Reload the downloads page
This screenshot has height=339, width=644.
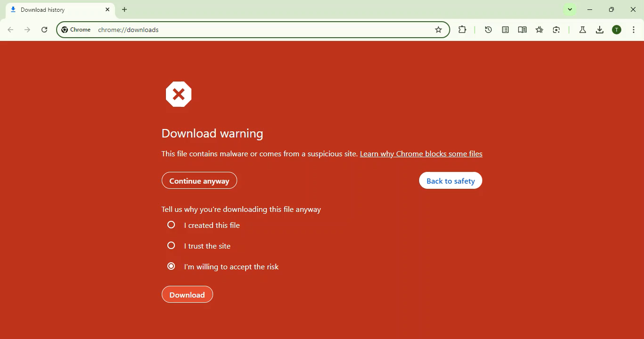[x=44, y=30]
